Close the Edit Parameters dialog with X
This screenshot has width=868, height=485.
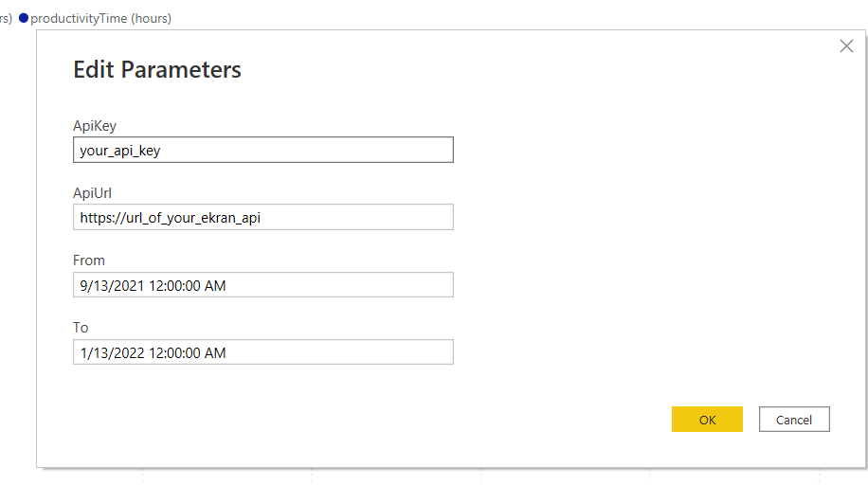point(846,46)
